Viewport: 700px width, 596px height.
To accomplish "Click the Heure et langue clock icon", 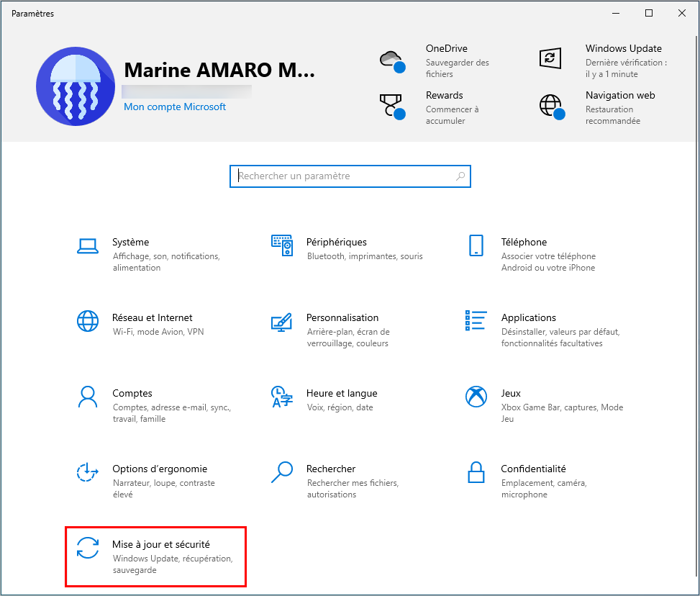I will pyautogui.click(x=282, y=397).
